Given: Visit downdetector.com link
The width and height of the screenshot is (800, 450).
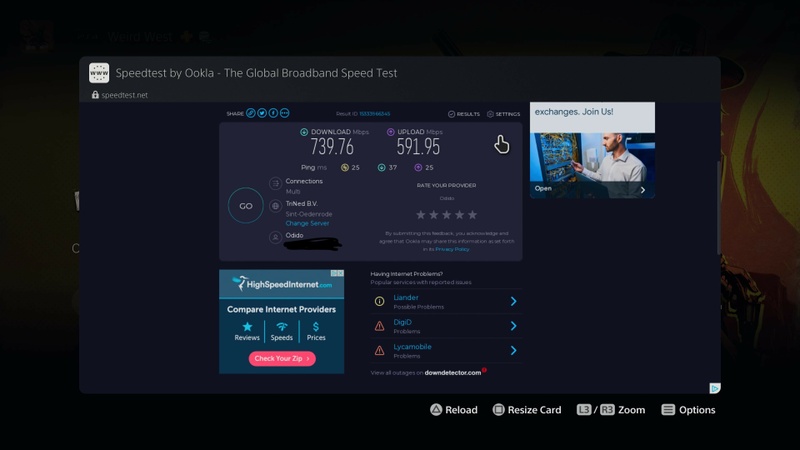Looking at the screenshot, I should pos(453,373).
